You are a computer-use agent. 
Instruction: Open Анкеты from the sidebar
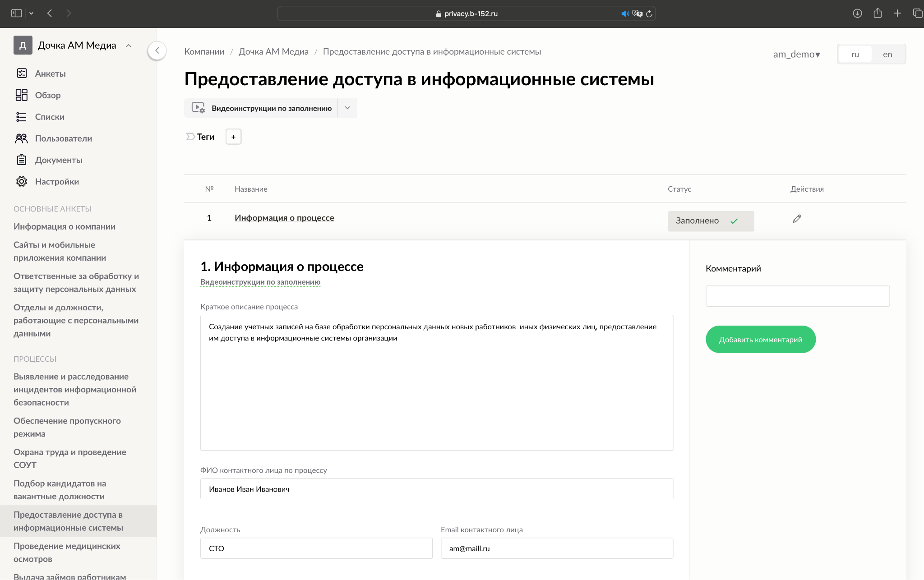[x=50, y=74]
